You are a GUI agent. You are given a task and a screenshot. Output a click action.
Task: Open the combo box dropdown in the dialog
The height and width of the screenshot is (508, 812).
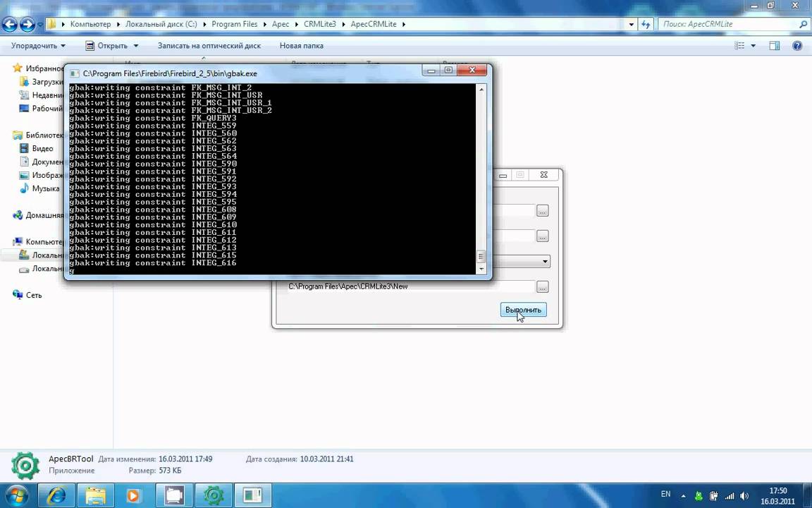(x=545, y=261)
